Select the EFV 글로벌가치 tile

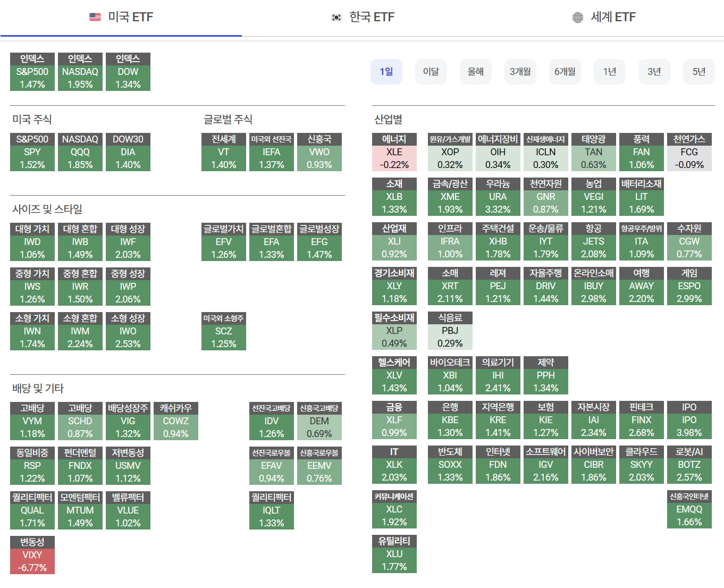pos(224,242)
